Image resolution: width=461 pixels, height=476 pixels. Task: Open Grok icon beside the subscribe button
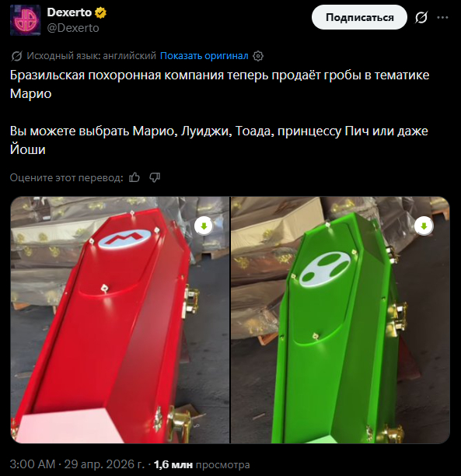pyautogui.click(x=421, y=17)
